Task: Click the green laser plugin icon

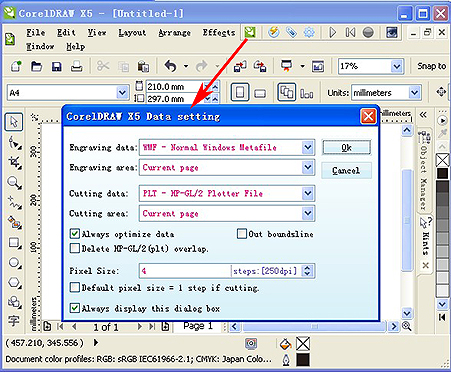Action: 250,32
